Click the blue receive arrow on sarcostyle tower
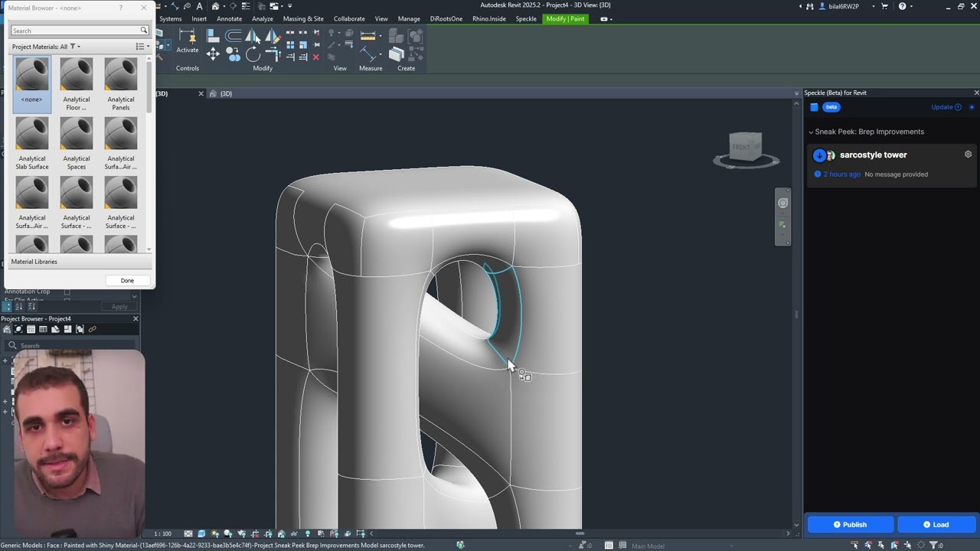 (x=819, y=155)
